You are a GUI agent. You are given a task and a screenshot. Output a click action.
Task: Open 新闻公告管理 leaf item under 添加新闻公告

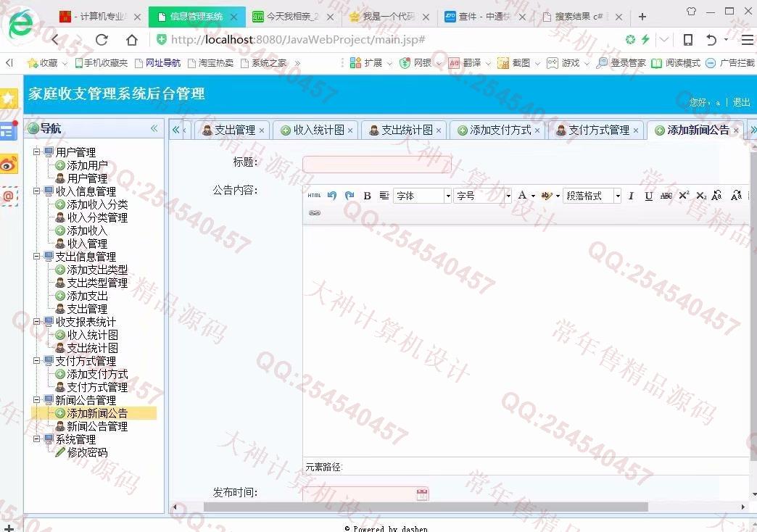click(97, 425)
